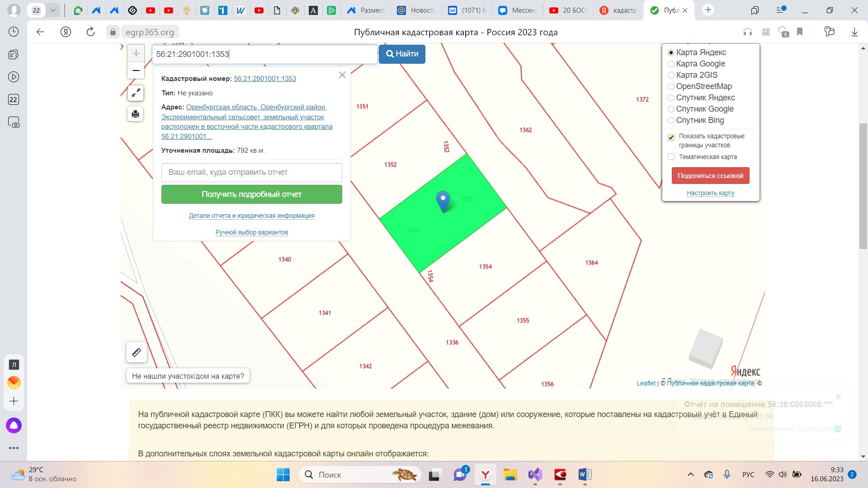Click the print map icon
Viewport: 868px width, 488px height.
pos(136,114)
